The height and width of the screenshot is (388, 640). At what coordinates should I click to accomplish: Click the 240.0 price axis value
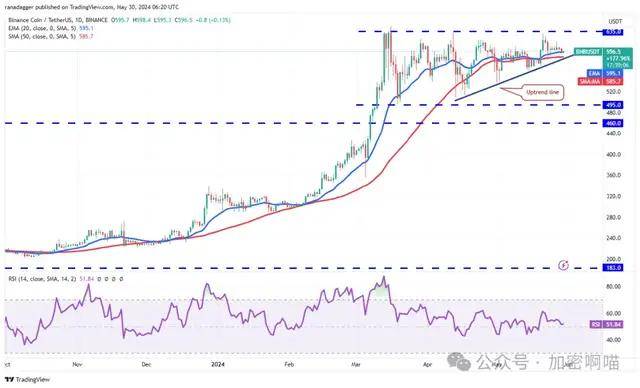tap(613, 238)
